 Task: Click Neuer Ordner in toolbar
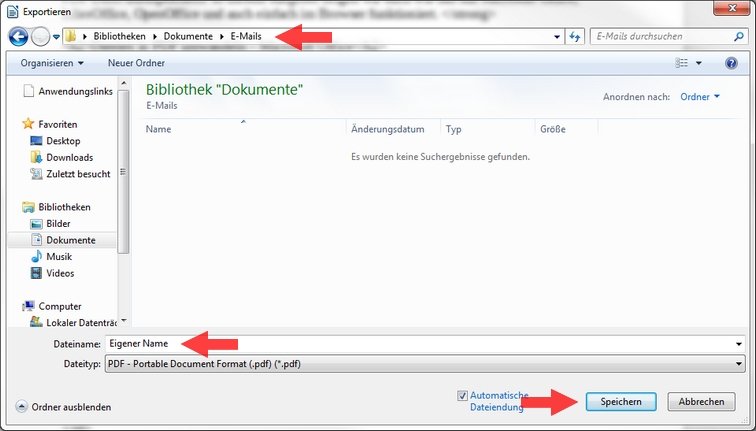pyautogui.click(x=136, y=63)
